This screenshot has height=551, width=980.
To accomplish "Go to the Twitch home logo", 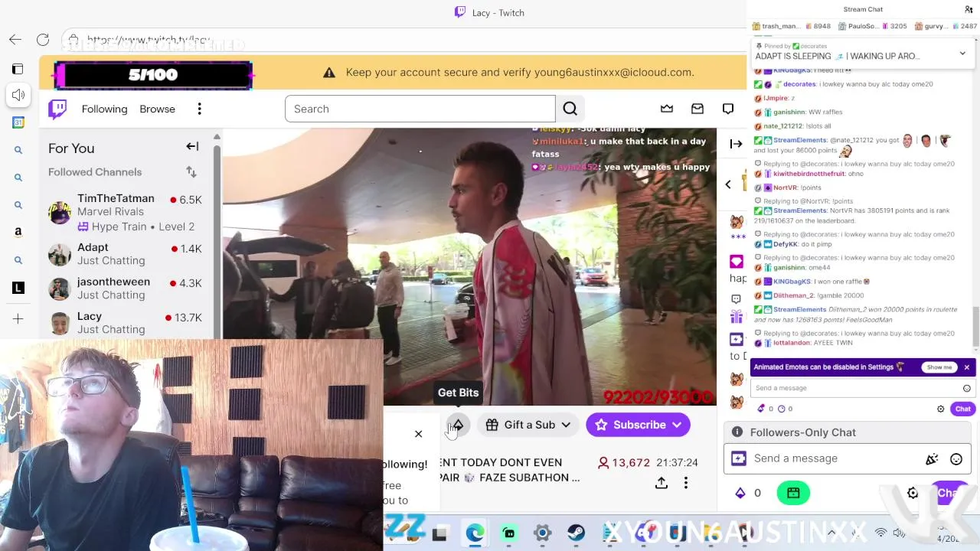I will pos(57,109).
